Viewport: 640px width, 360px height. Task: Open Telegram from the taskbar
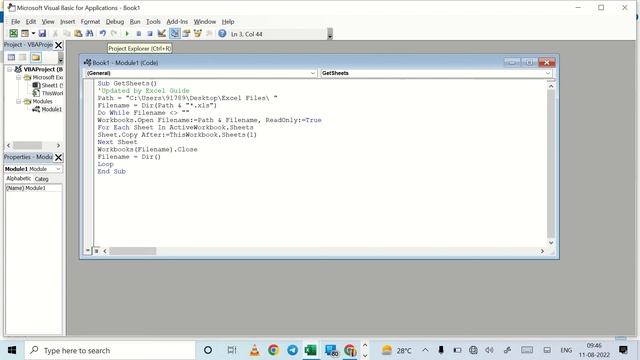[x=292, y=350]
